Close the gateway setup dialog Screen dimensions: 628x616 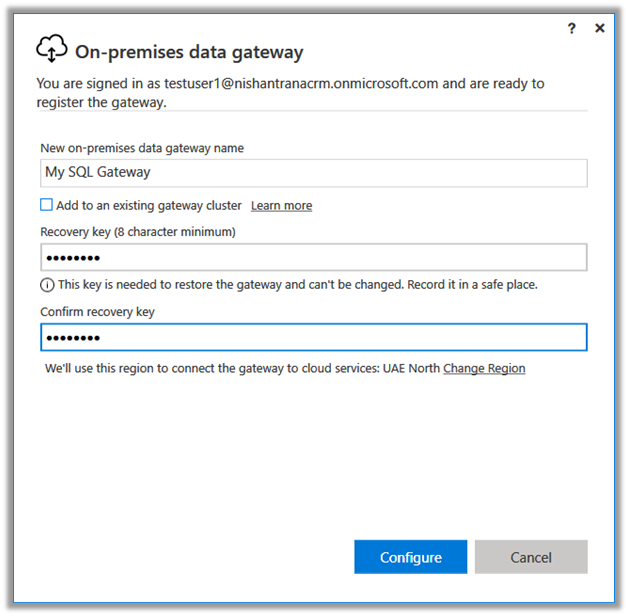(x=600, y=28)
